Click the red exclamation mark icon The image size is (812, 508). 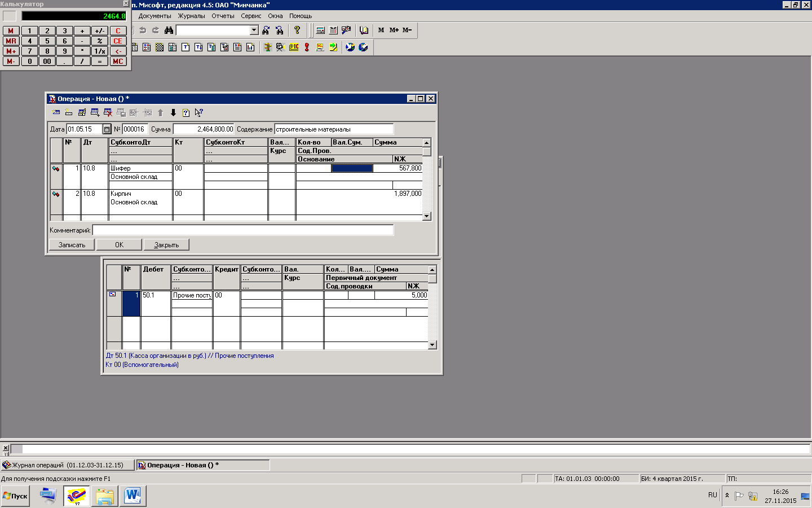(307, 47)
